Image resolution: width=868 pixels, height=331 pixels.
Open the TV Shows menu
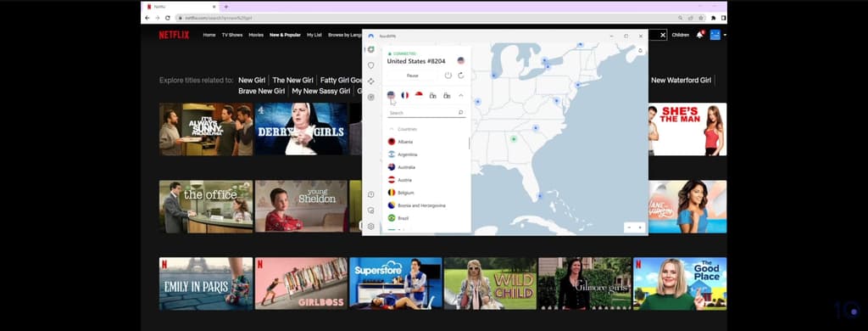pyautogui.click(x=232, y=35)
